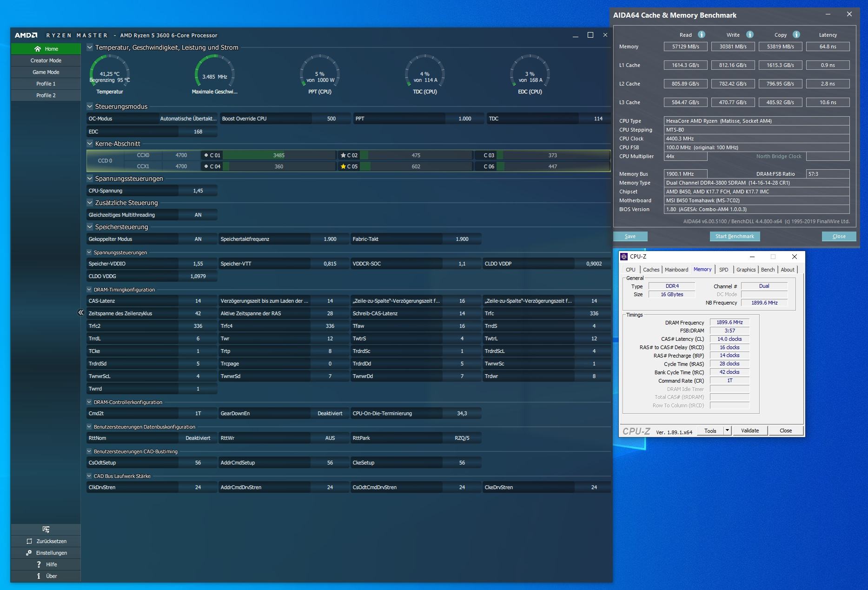Click the Close button at CPU-Z bottom
This screenshot has width=868, height=590.
(x=786, y=431)
